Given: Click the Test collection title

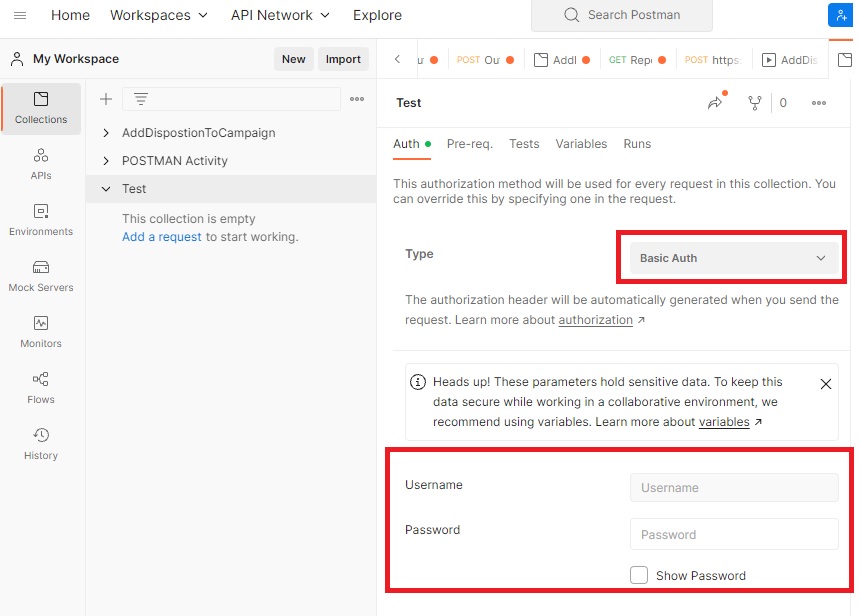Looking at the screenshot, I should tap(409, 103).
